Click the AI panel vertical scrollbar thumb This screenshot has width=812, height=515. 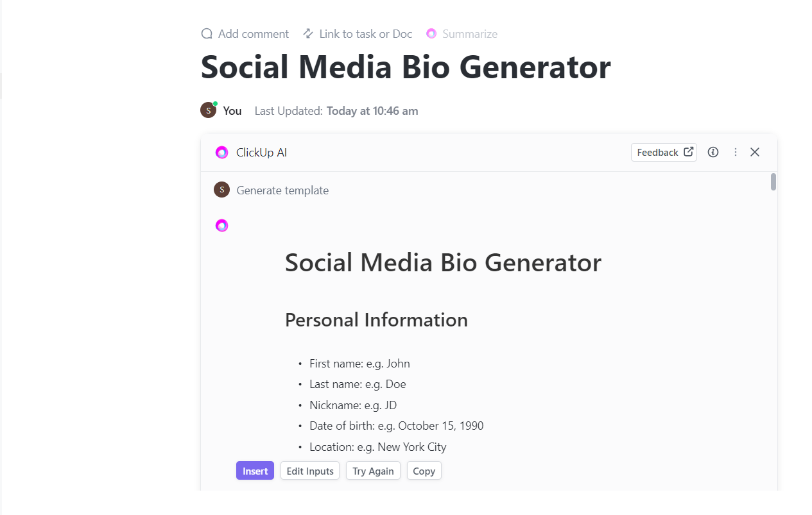point(773,182)
